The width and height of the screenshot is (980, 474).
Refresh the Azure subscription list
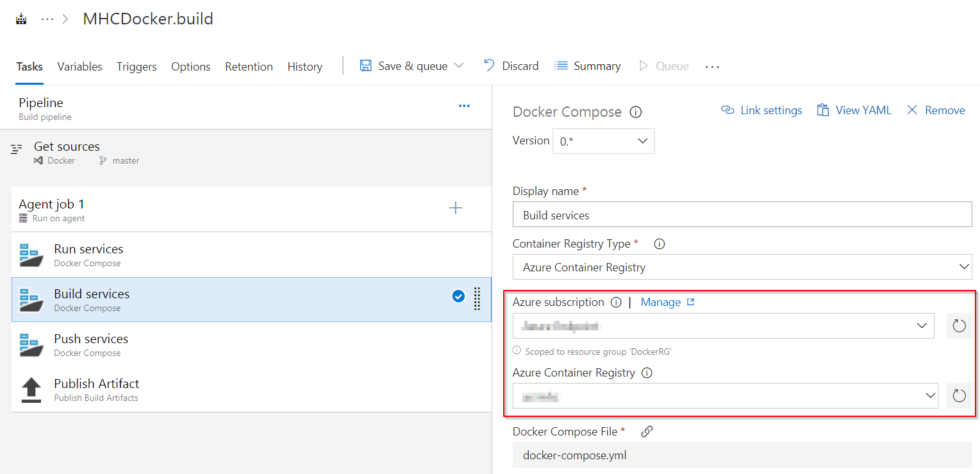pos(959,326)
